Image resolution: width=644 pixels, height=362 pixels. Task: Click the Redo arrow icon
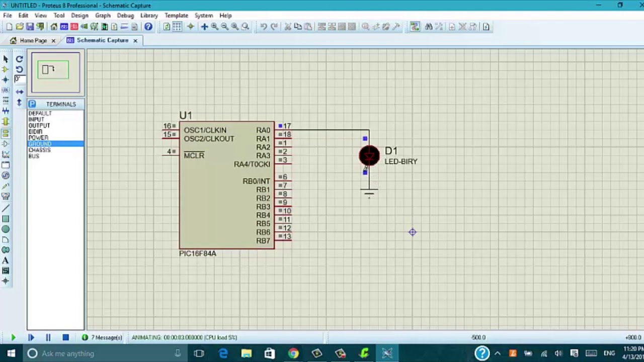pyautogui.click(x=274, y=27)
